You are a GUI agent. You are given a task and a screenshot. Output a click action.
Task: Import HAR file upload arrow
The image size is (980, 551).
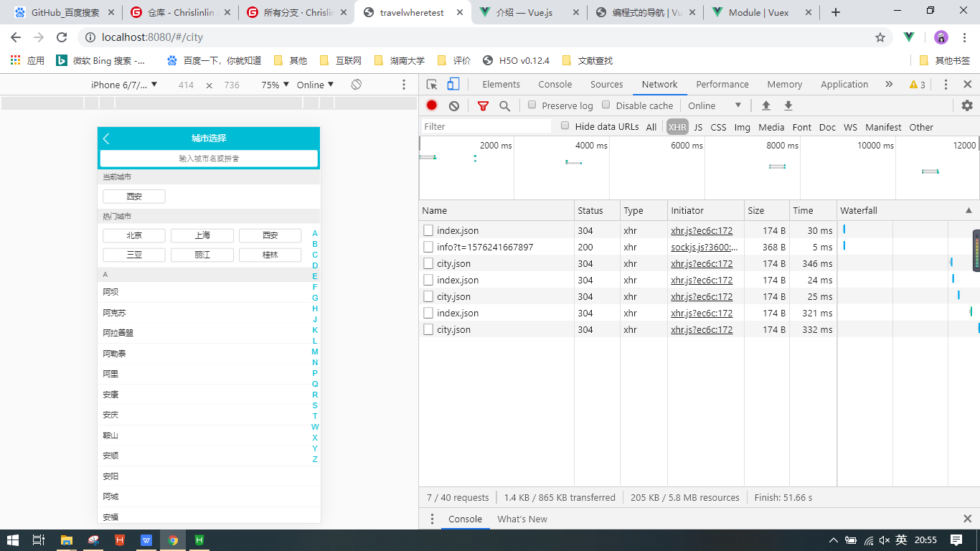click(766, 105)
